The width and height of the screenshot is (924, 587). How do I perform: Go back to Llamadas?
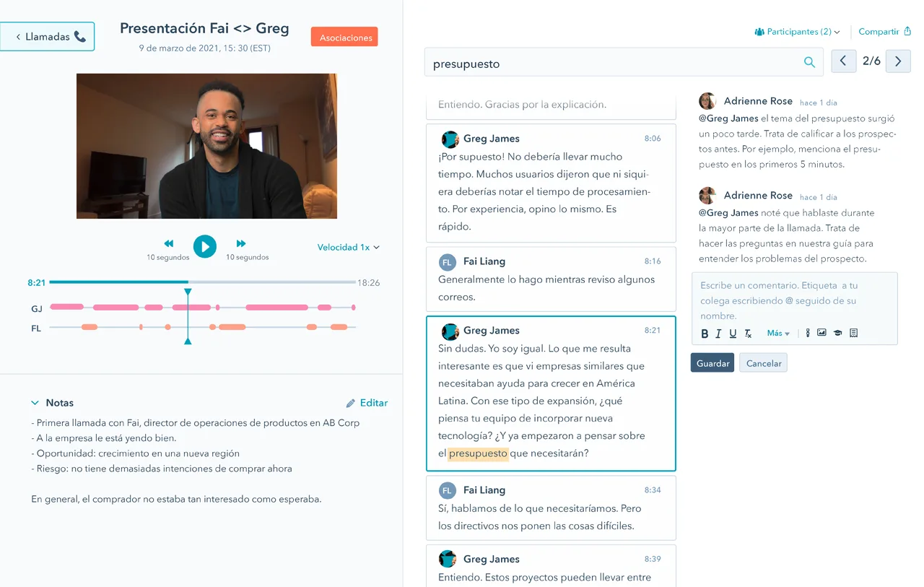(47, 36)
